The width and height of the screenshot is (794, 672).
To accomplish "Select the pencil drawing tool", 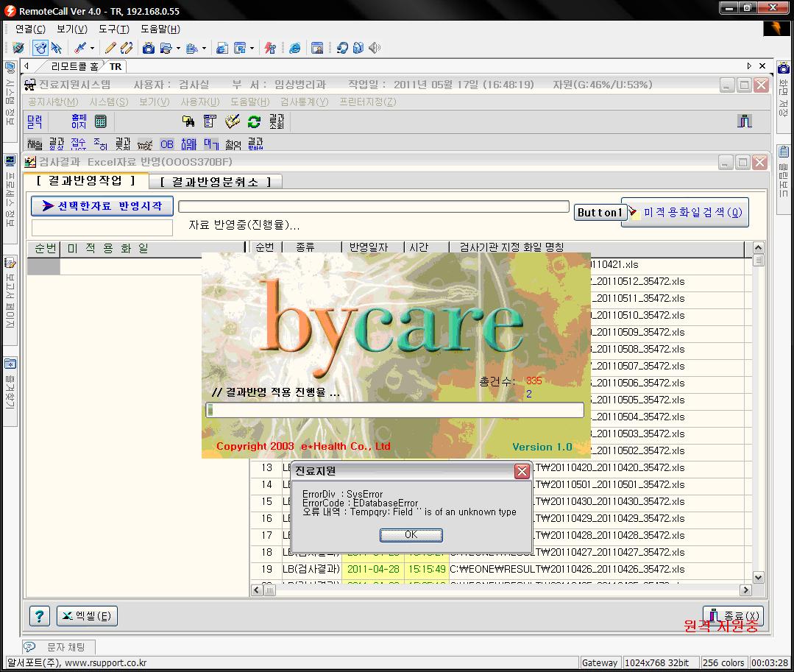I will [110, 48].
